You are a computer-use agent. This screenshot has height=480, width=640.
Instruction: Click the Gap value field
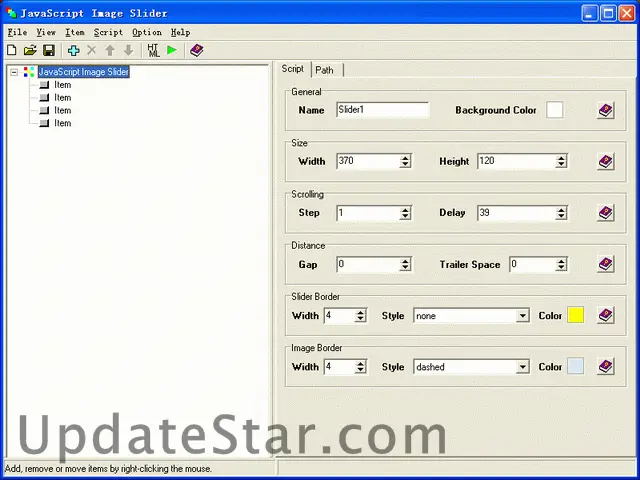(x=368, y=264)
